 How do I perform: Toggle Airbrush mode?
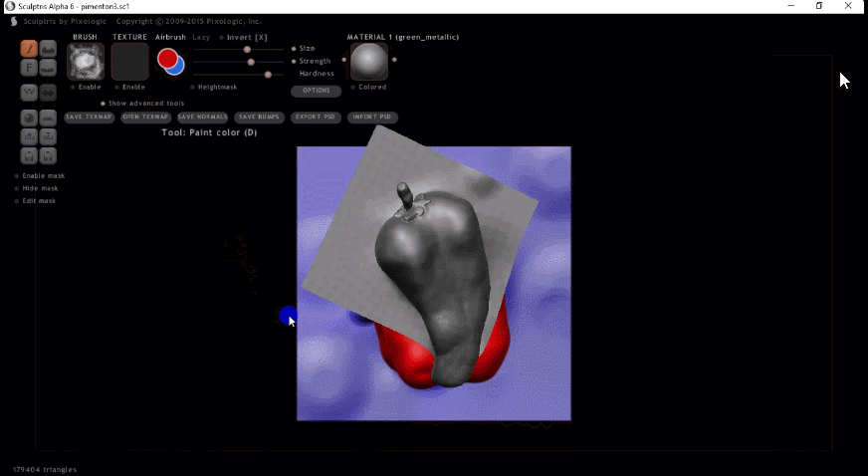pos(170,37)
